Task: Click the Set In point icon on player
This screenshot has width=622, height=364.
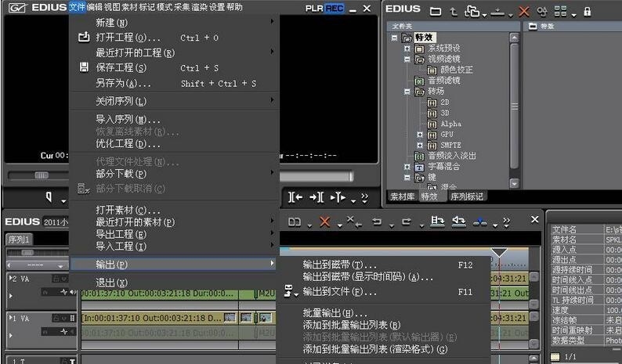Action: [295, 197]
